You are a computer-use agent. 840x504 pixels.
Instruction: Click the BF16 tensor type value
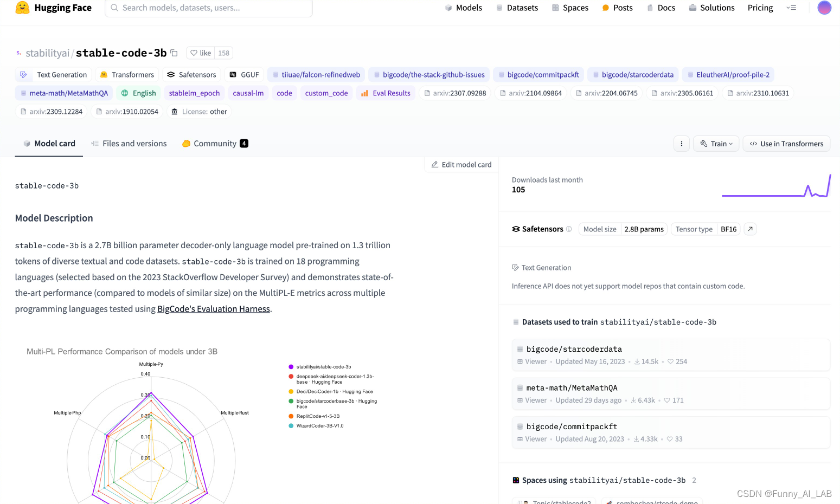point(728,229)
